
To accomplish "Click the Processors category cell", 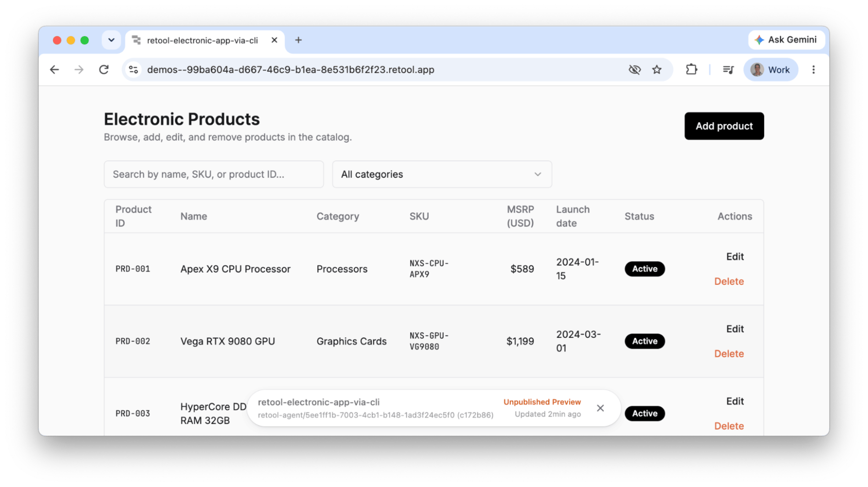I will [x=342, y=269].
